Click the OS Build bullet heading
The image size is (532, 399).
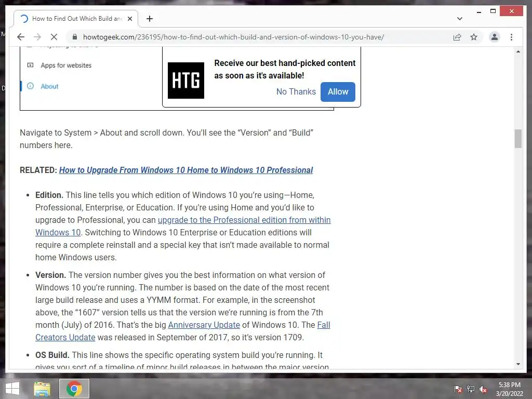(52, 355)
